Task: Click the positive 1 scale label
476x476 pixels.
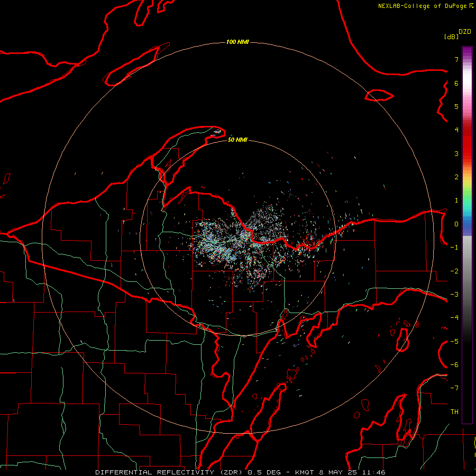Action: [x=456, y=200]
